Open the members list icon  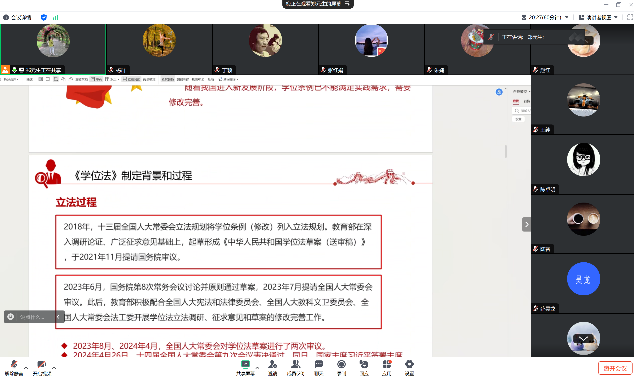coord(296,368)
